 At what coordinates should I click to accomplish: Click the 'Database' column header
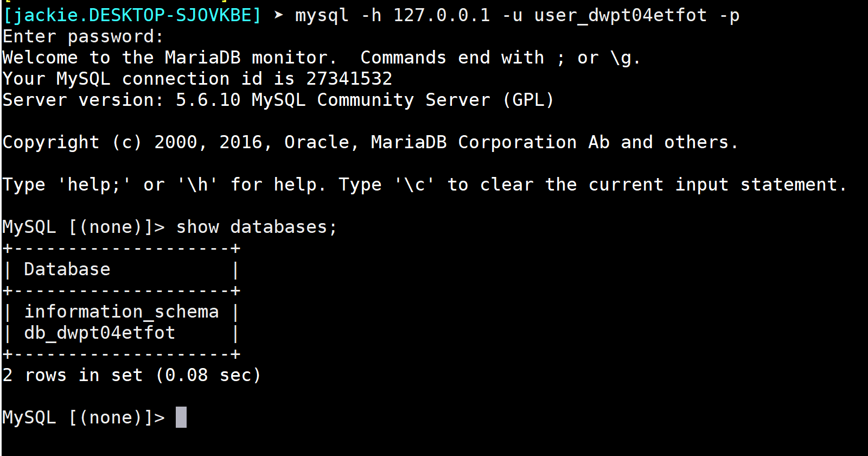[67, 269]
